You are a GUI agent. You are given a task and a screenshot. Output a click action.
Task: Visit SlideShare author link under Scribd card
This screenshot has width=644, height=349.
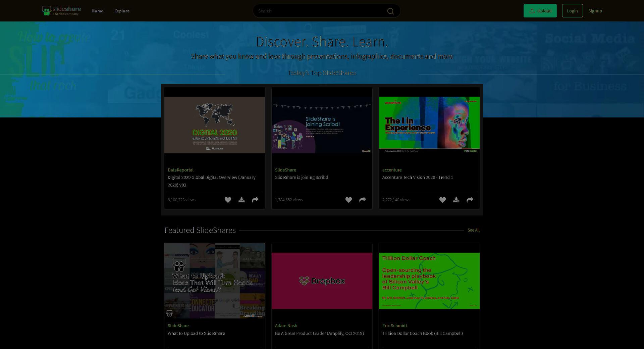click(285, 170)
